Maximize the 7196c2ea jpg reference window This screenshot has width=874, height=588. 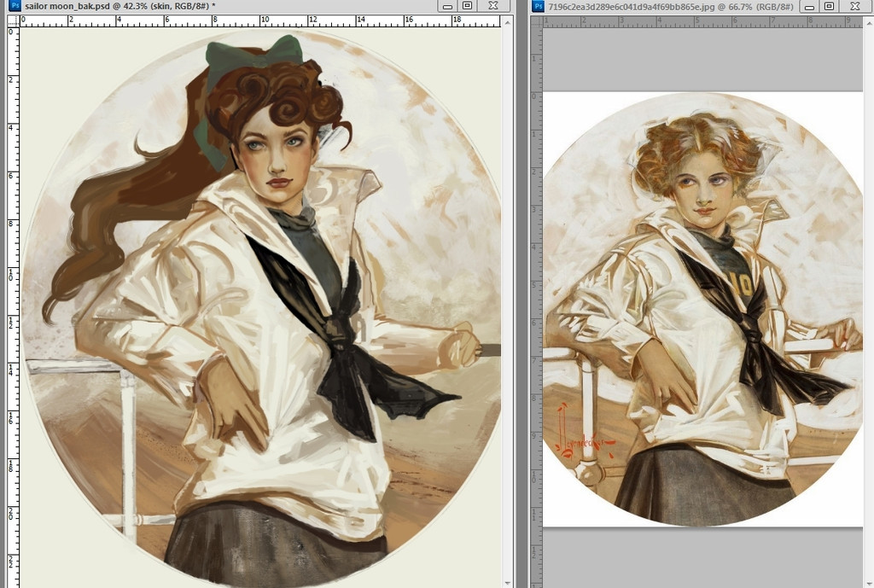830,6
